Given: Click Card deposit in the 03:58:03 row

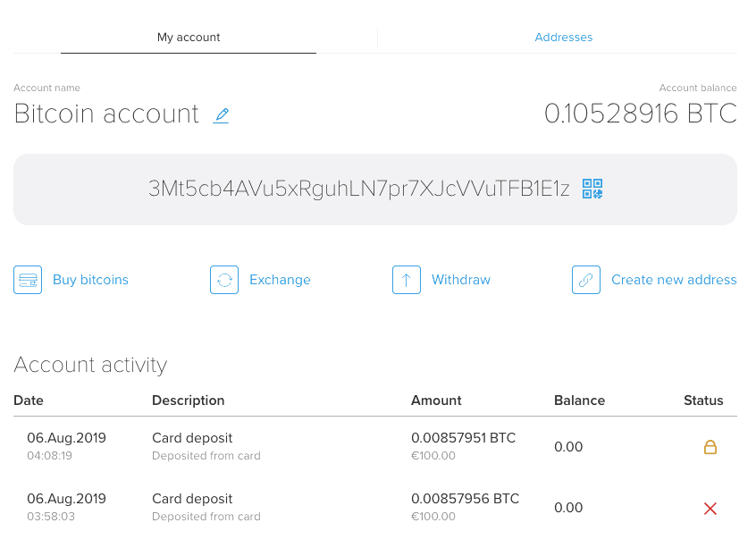Looking at the screenshot, I should [192, 499].
